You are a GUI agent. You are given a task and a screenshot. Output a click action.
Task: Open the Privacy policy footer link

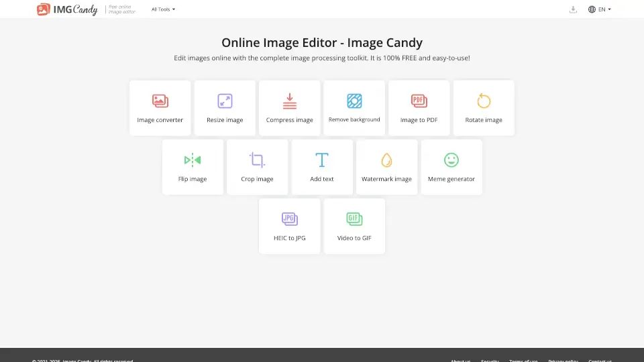[562, 361]
